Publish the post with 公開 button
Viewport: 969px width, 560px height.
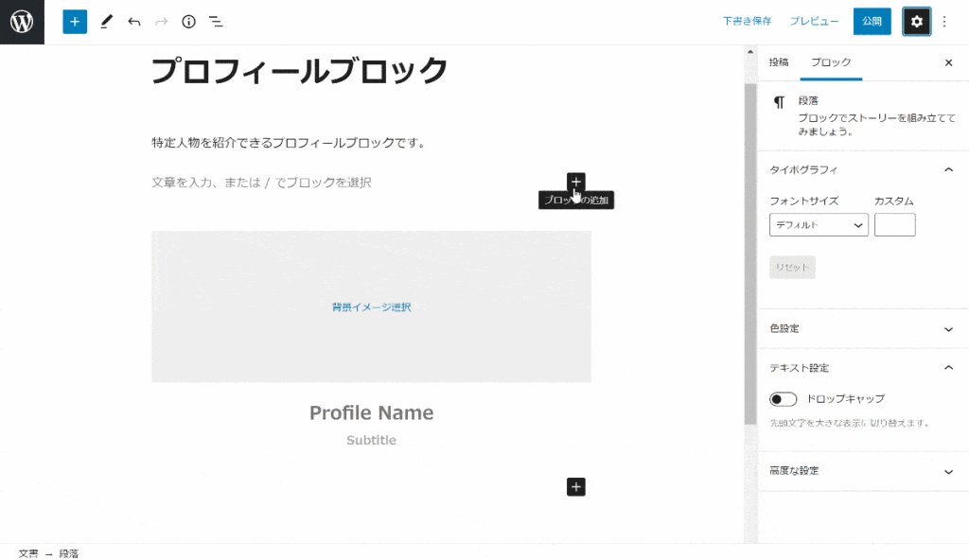pyautogui.click(x=872, y=20)
